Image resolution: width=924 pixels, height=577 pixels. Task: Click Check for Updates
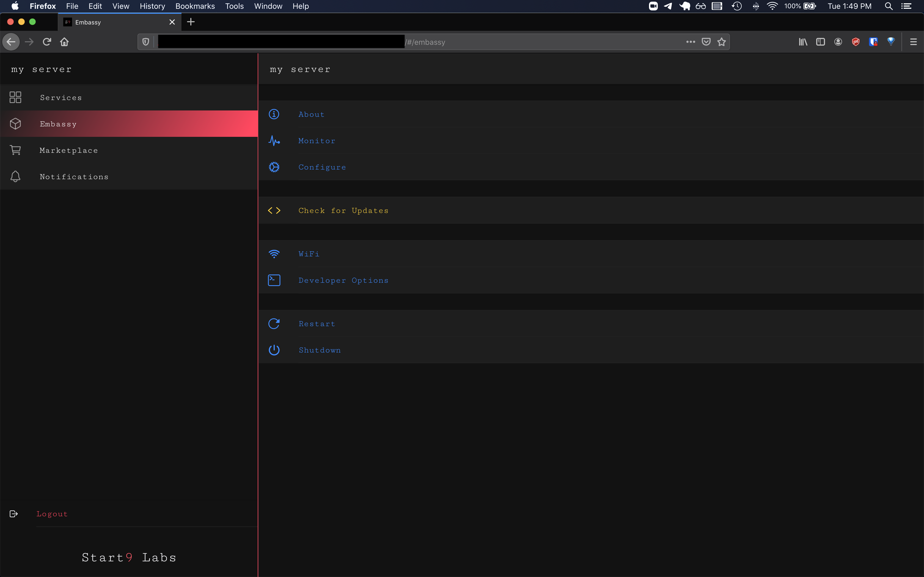(343, 211)
